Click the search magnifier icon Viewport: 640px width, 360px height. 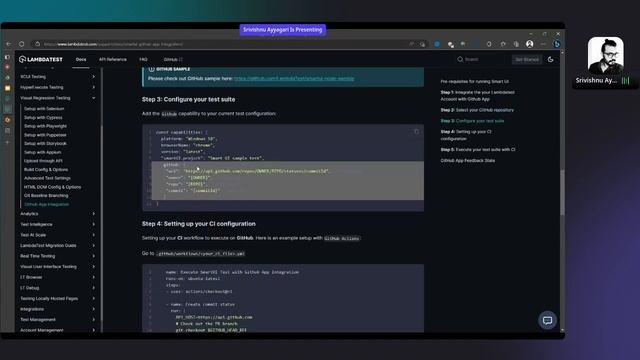tap(460, 59)
